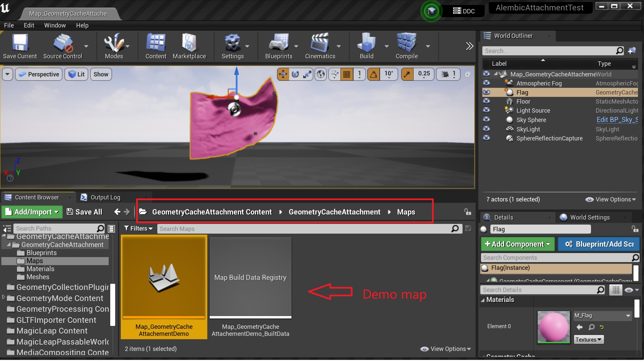Toggle angle snapping in the viewport toolbar
Viewport: 644px width, 362px height.
point(373,74)
